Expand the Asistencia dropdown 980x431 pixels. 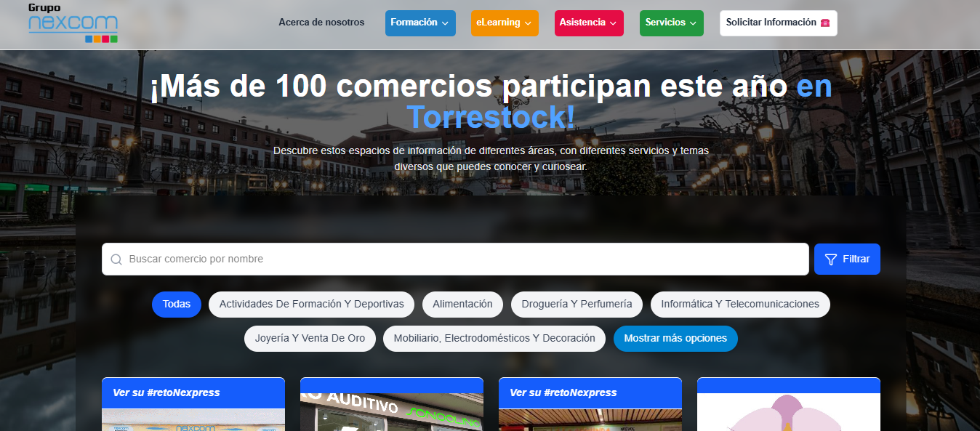589,23
